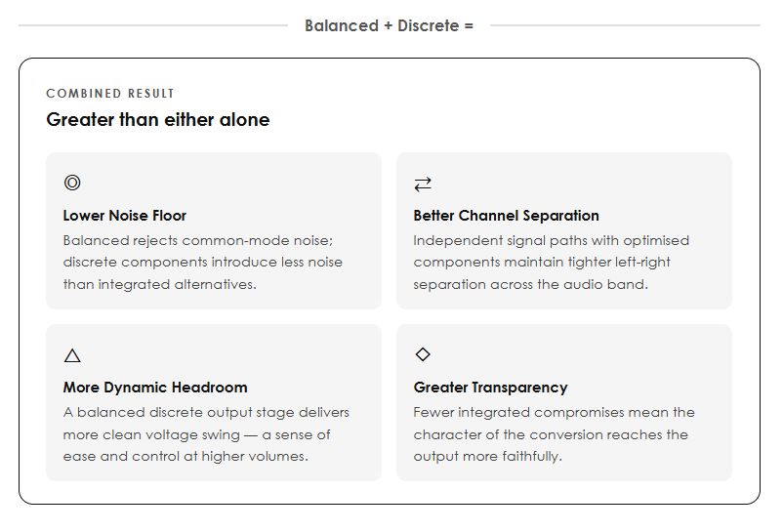Click the diamond transparency icon
The width and height of the screenshot is (783, 532).
pyautogui.click(x=423, y=354)
